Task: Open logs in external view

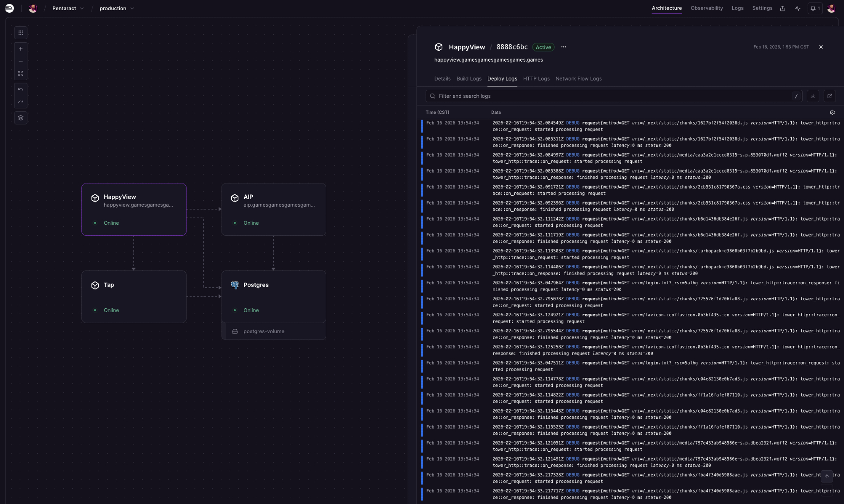Action: click(829, 96)
